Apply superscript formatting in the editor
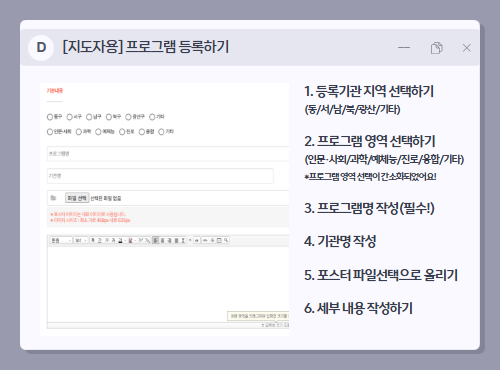The image size is (500, 370). [140, 240]
